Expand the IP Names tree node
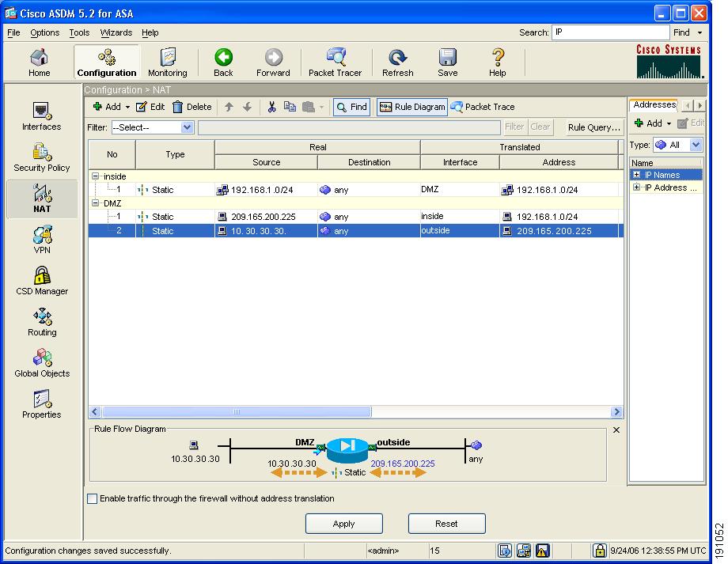Image resolution: width=728 pixels, height=564 pixels. tap(636, 175)
